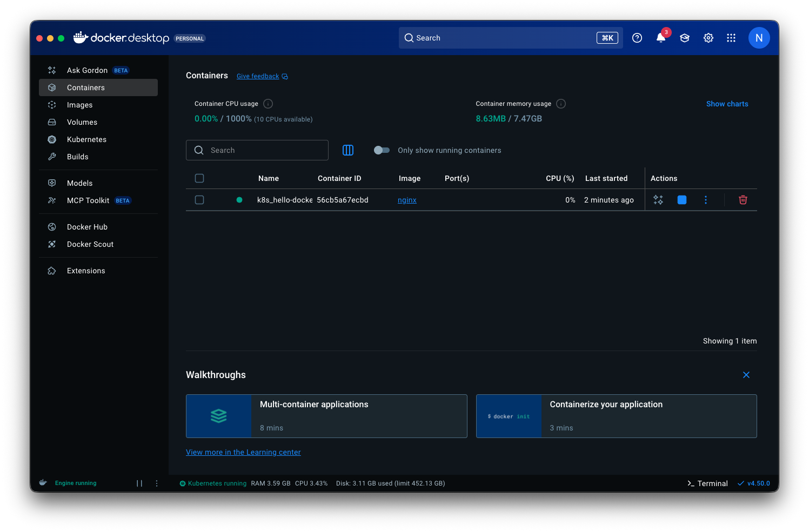This screenshot has height=532, width=809.
Task: Pause the Docker engine
Action: (139, 483)
